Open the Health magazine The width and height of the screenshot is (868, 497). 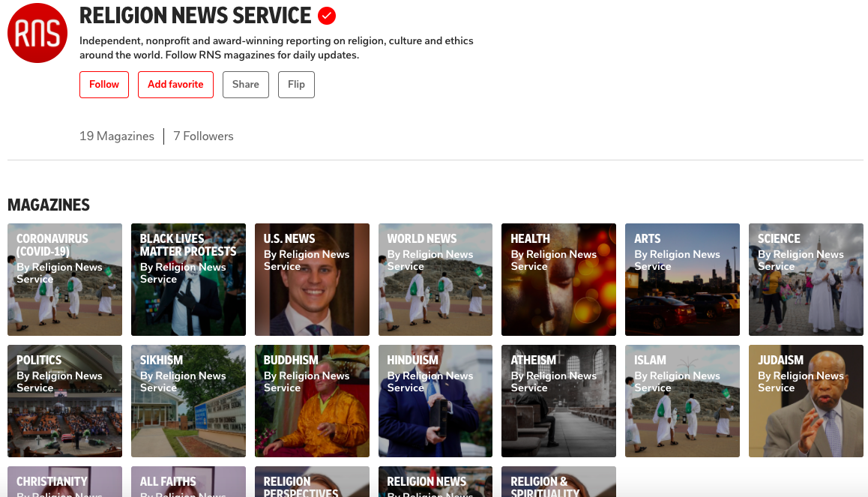click(558, 279)
